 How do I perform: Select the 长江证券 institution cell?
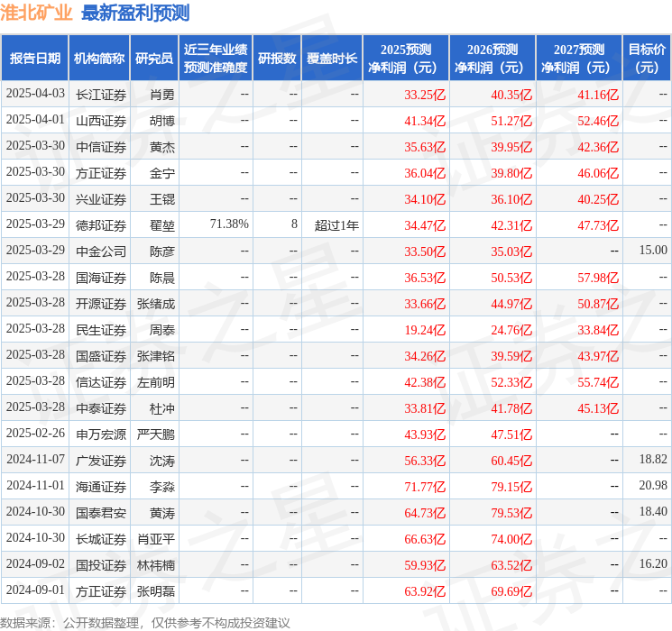[101, 95]
